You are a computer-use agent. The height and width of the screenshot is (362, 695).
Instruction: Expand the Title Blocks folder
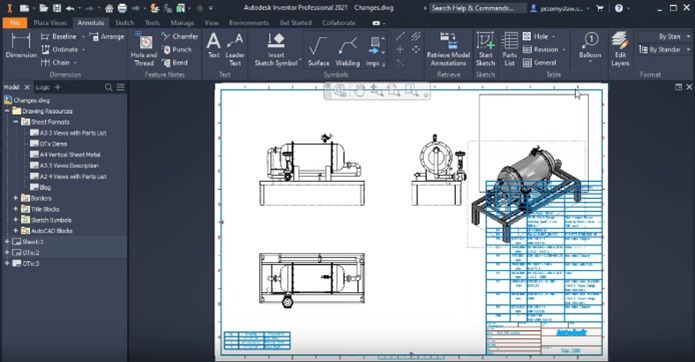pos(16,209)
